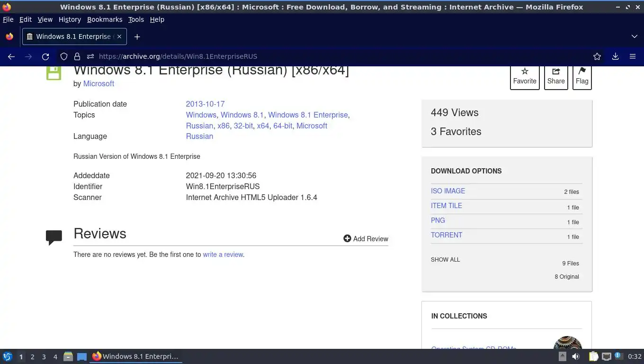Image resolution: width=644 pixels, height=364 pixels.
Task: Favorite this item on Internet Archive
Action: click(x=525, y=76)
